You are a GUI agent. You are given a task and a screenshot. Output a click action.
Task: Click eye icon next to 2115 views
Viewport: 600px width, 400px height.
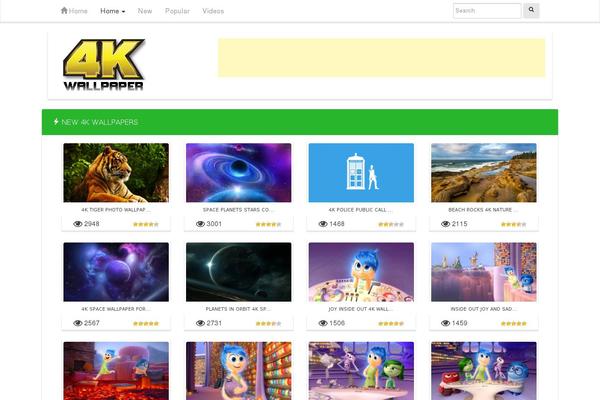(445, 224)
